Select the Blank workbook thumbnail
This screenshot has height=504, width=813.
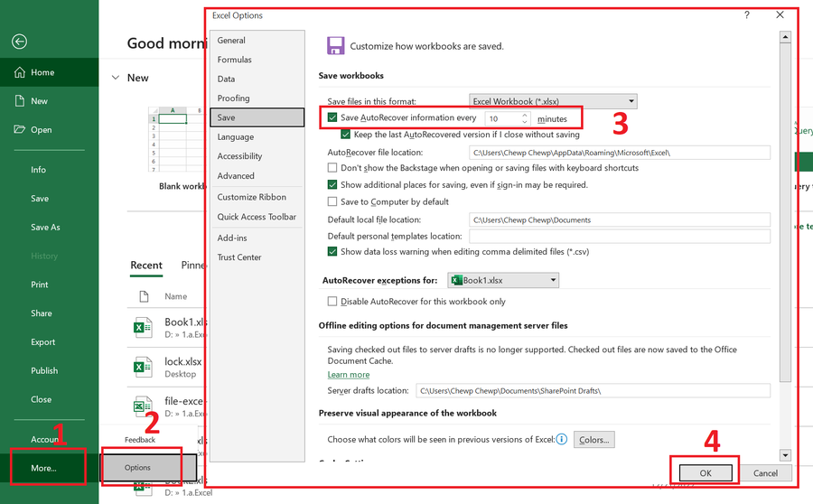176,139
